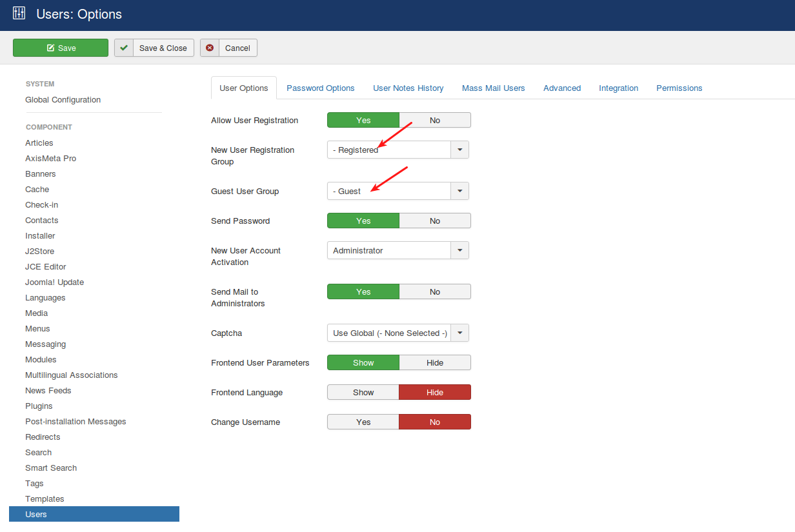Switch to the Password Options tab
795x532 pixels.
[x=321, y=88]
